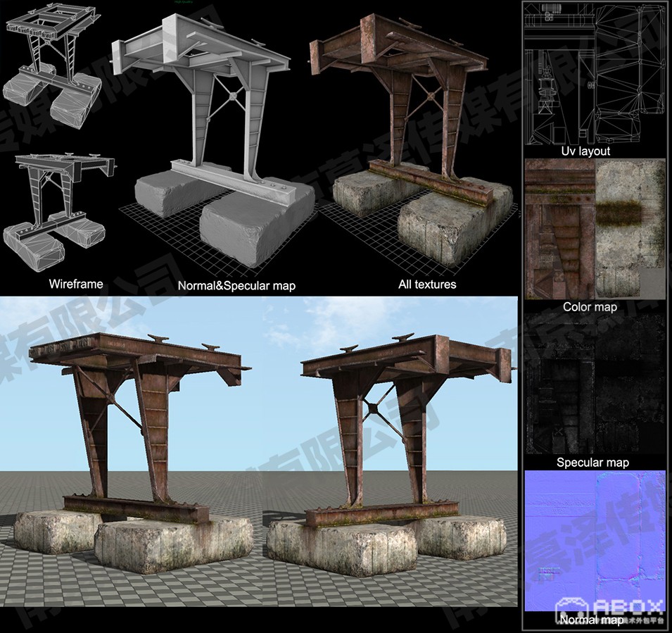Click the Specular map label
This screenshot has width=672, height=633.
[592, 463]
